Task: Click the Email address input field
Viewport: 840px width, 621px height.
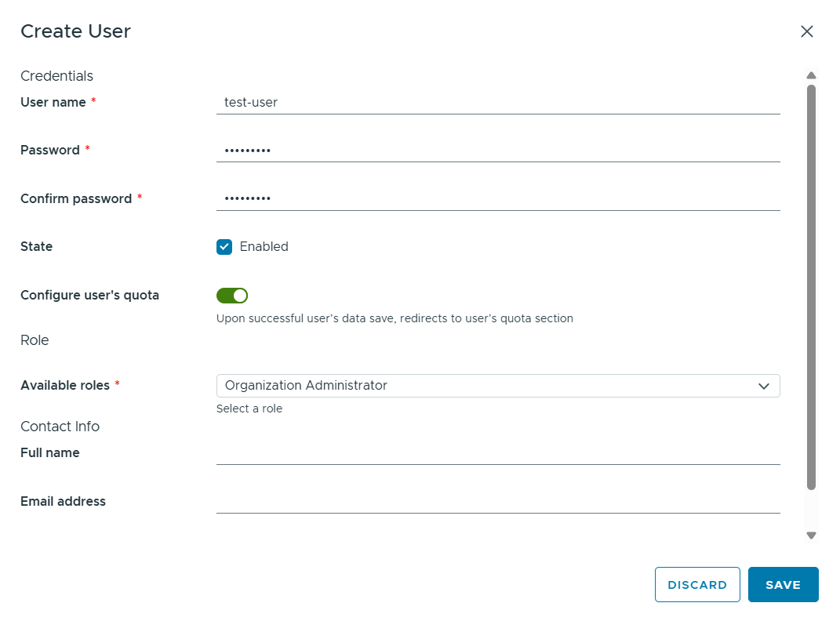Action: pyautogui.click(x=498, y=502)
